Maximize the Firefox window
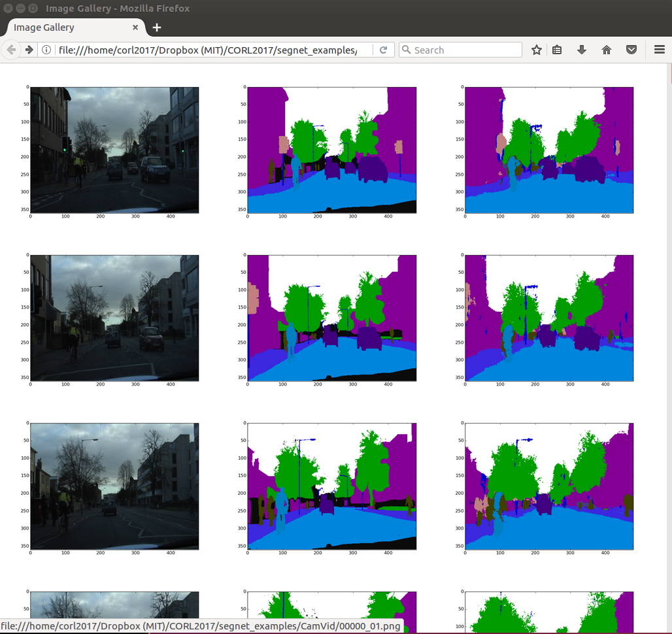Image resolution: width=672 pixels, height=634 pixels. [x=33, y=8]
